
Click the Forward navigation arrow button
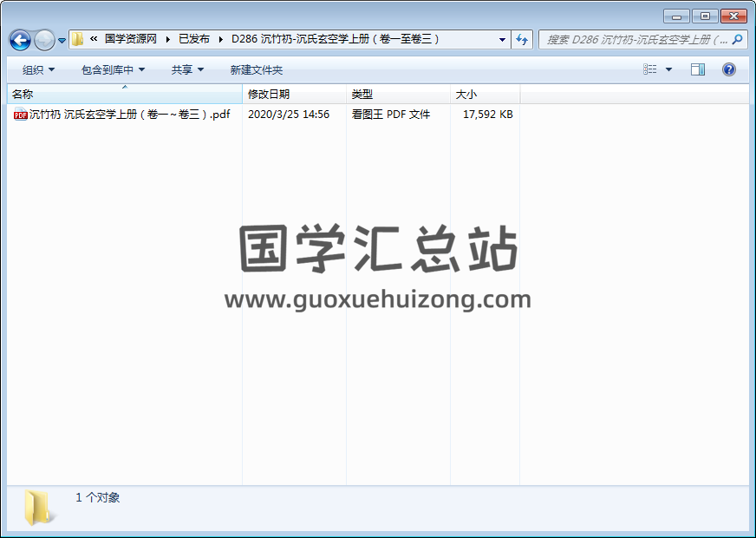(43, 40)
